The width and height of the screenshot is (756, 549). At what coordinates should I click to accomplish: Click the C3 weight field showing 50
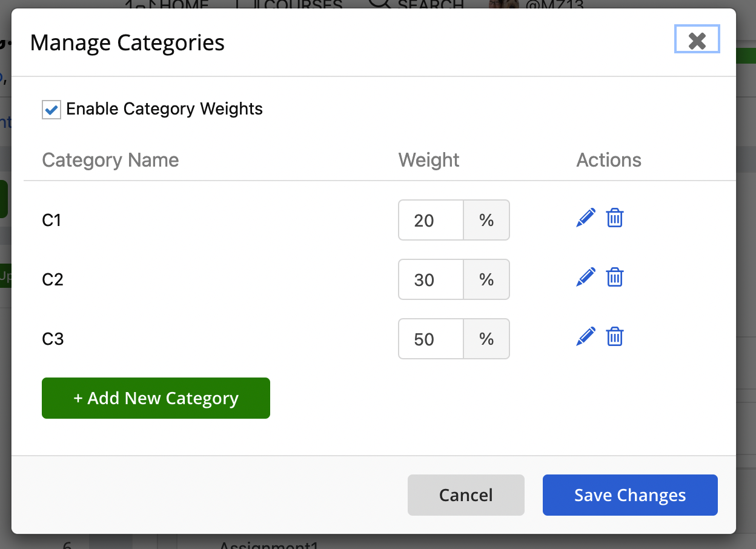[x=431, y=339]
